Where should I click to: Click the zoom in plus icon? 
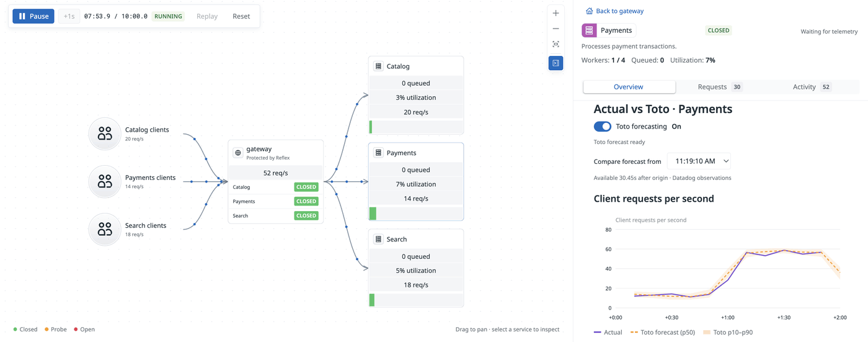[556, 13]
